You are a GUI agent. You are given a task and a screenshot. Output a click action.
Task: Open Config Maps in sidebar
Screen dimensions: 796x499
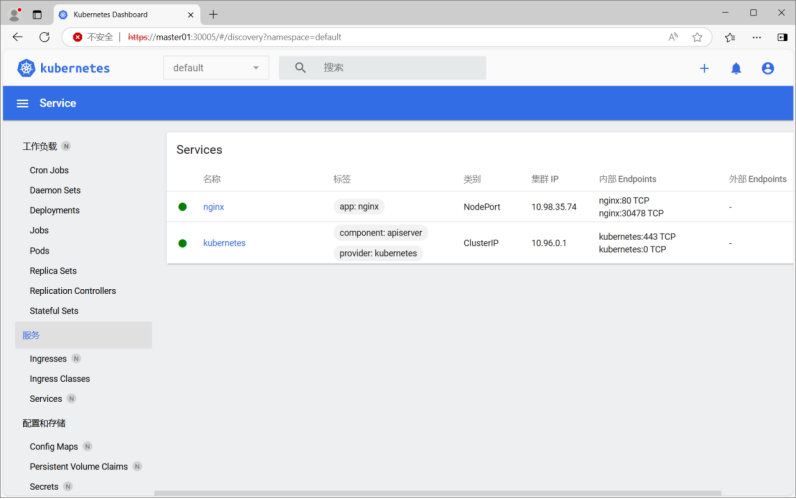click(53, 447)
